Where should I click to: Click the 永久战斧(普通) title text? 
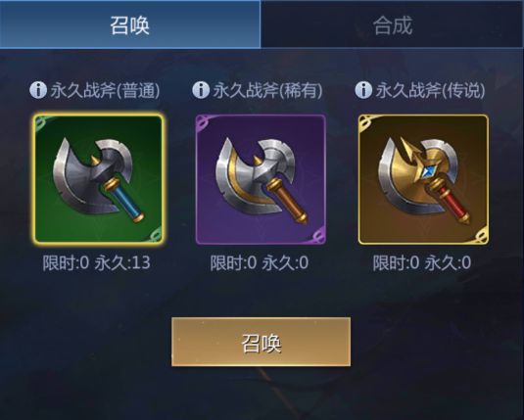point(105,90)
